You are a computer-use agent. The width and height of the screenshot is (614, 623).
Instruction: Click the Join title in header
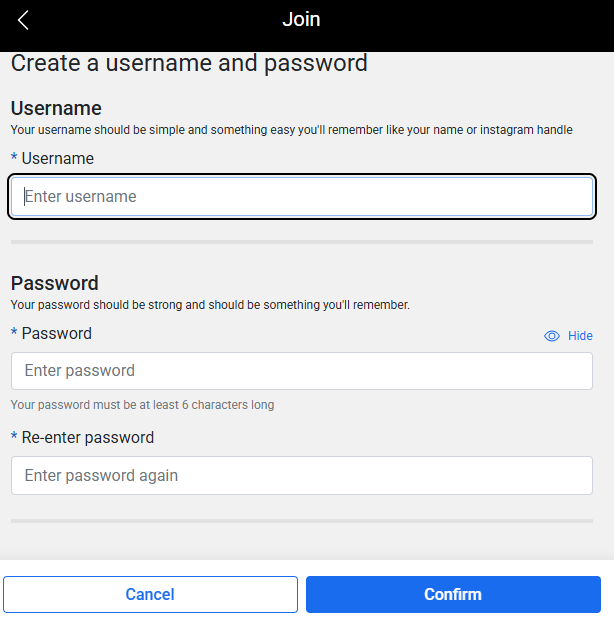coord(301,19)
